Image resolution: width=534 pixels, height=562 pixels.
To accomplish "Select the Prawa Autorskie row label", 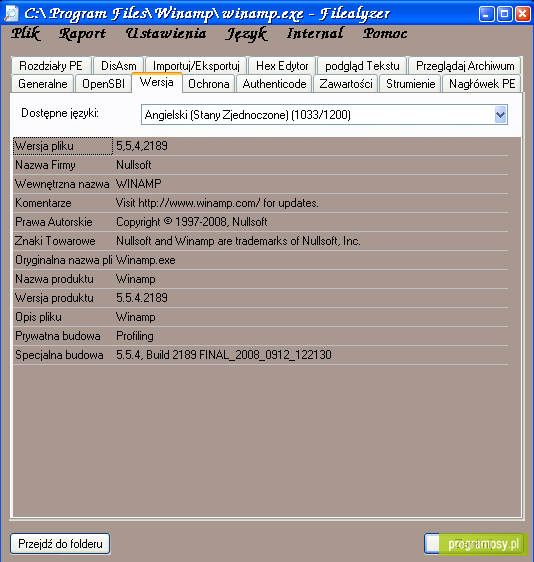I will (54, 222).
